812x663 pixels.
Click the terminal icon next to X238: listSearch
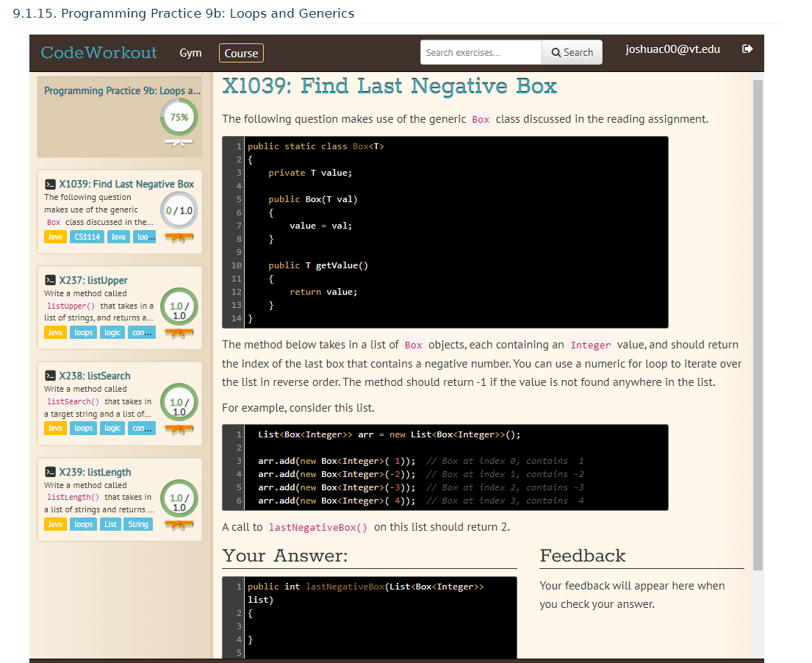click(x=50, y=376)
